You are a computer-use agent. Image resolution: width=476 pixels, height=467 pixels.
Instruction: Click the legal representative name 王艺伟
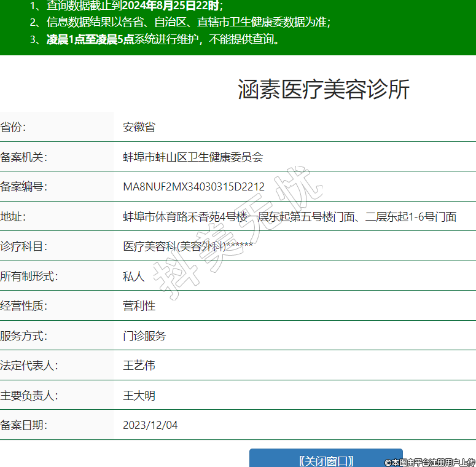139,366
